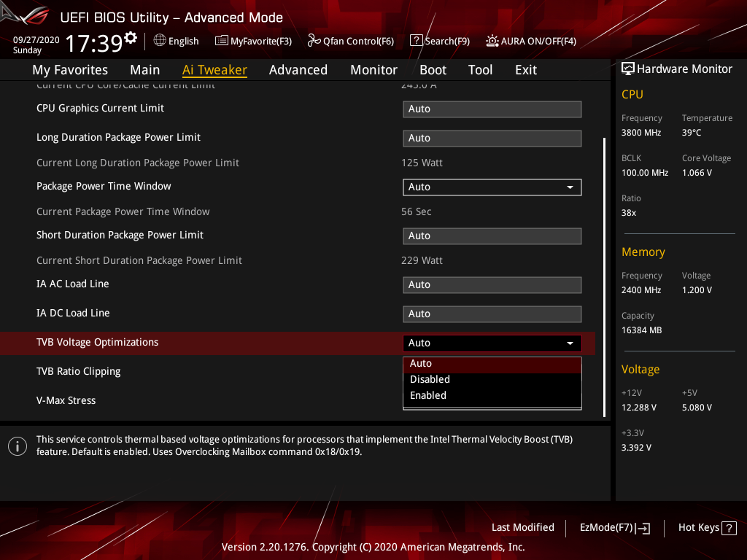
Task: Choose Disabled in the dropdown list
Action: (492, 379)
